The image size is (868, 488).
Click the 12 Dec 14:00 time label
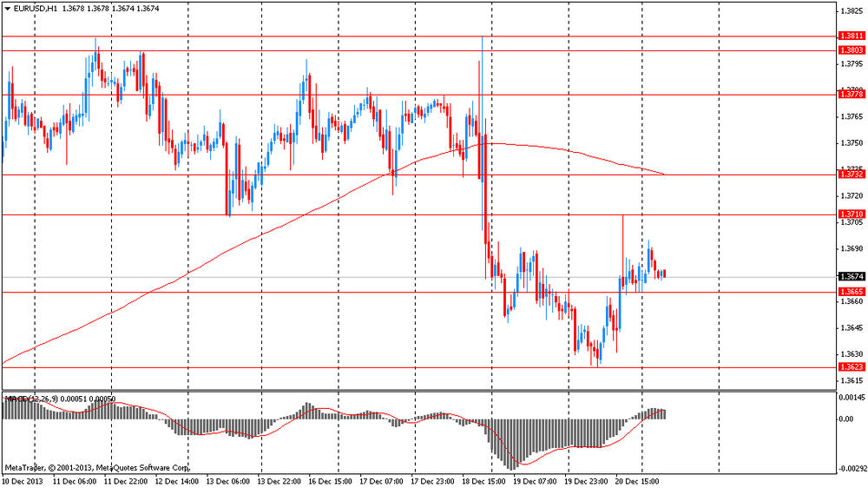point(176,481)
